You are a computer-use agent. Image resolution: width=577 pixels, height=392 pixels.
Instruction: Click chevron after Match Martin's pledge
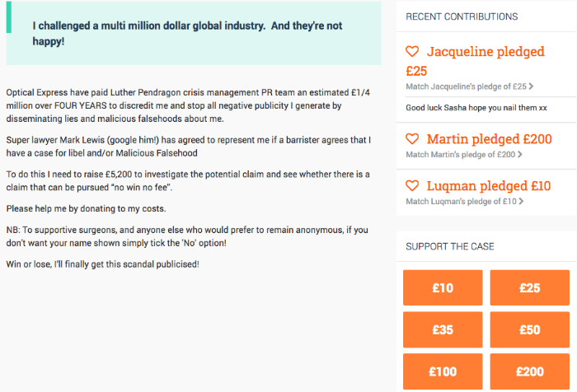tap(520, 155)
